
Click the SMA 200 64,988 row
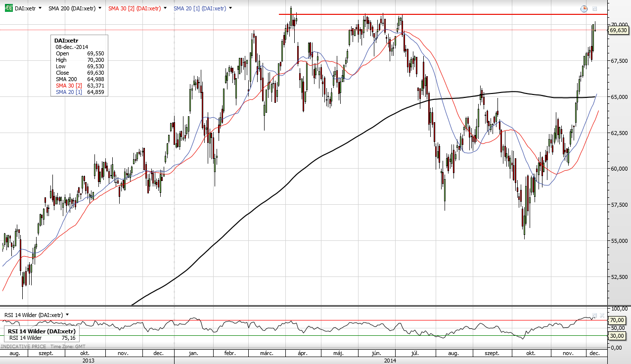coord(79,79)
